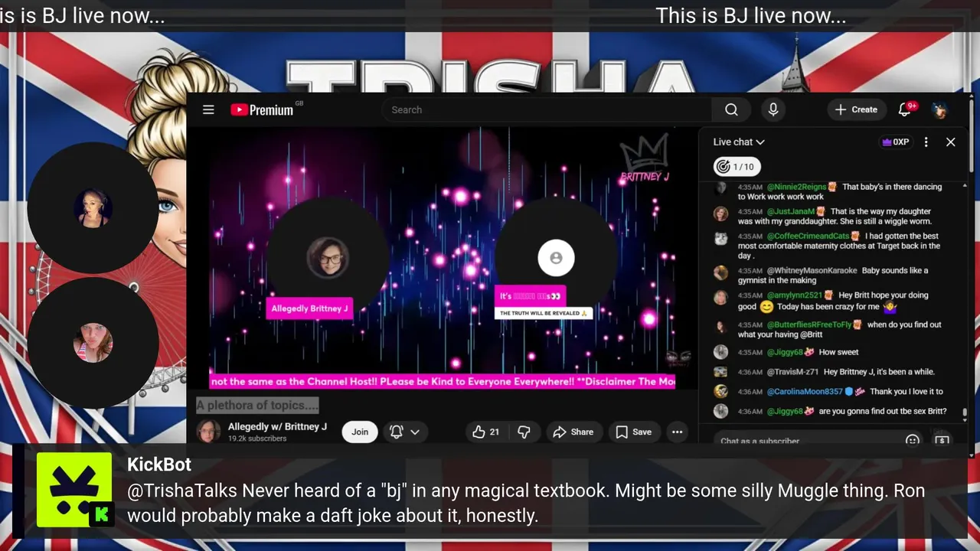Open the Super Chat dollar icon
Image resolution: width=980 pixels, height=551 pixels.
pyautogui.click(x=942, y=440)
